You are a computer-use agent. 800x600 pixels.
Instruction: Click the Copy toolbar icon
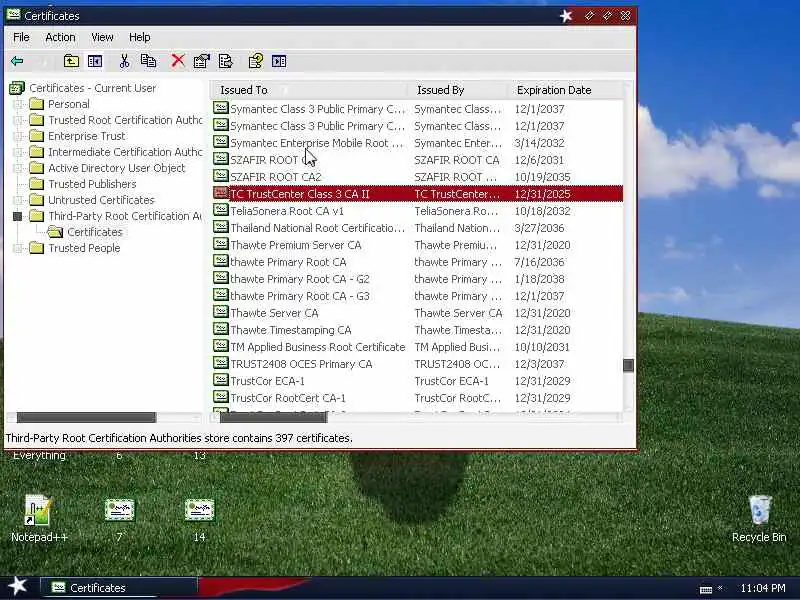[x=148, y=61]
